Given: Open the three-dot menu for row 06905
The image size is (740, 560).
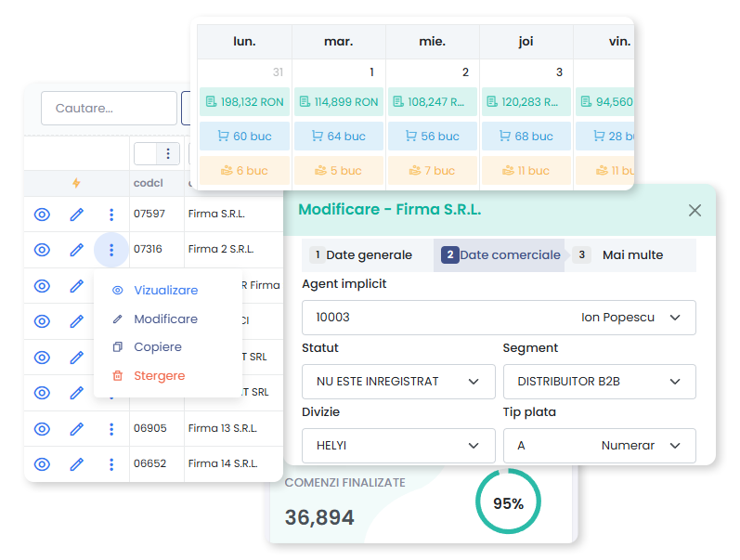Looking at the screenshot, I should (x=111, y=429).
